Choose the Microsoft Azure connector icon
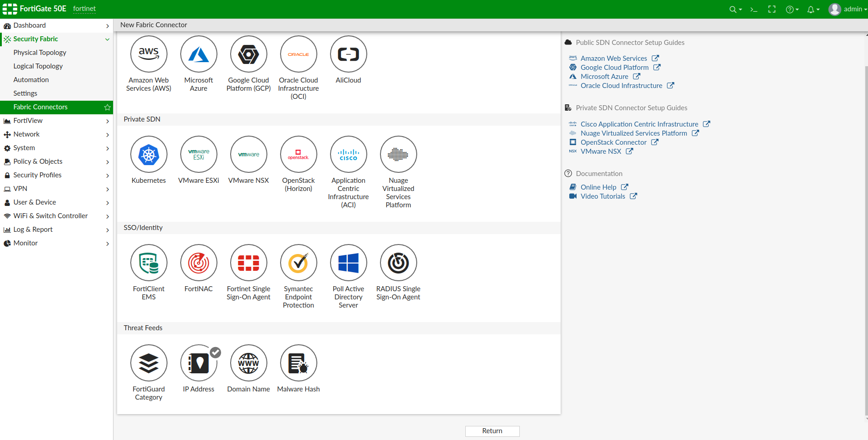This screenshot has height=440, width=868. 199,54
